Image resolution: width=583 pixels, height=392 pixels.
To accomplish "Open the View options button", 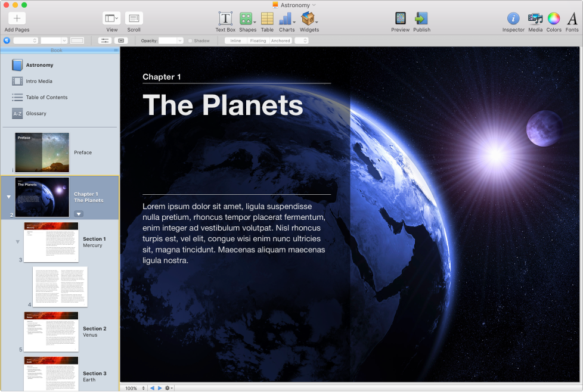I will 111,18.
